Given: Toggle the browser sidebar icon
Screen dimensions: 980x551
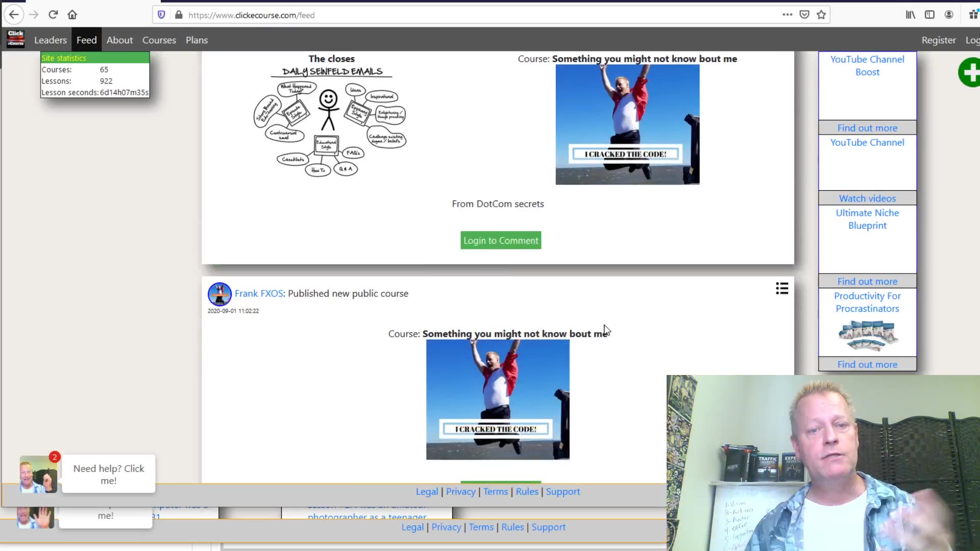Looking at the screenshot, I should pyautogui.click(x=929, y=15).
